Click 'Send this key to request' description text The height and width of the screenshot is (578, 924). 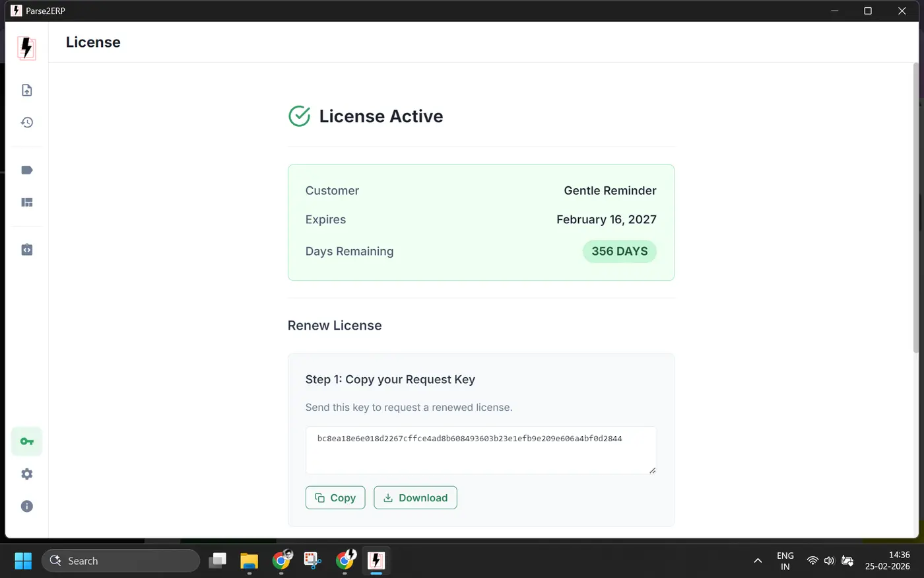click(x=409, y=408)
